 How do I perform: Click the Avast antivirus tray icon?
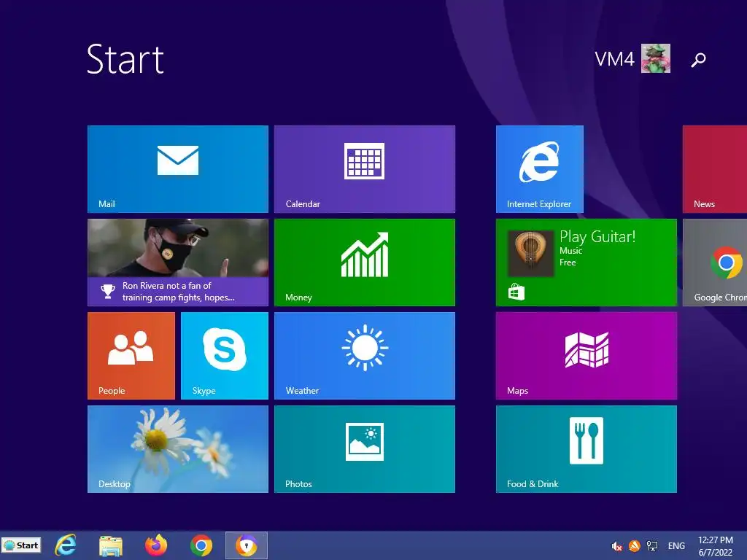pyautogui.click(x=634, y=545)
